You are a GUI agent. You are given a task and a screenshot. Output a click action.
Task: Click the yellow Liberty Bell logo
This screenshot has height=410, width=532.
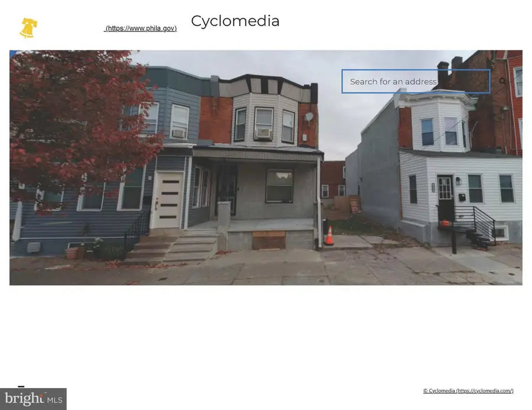coord(28,27)
